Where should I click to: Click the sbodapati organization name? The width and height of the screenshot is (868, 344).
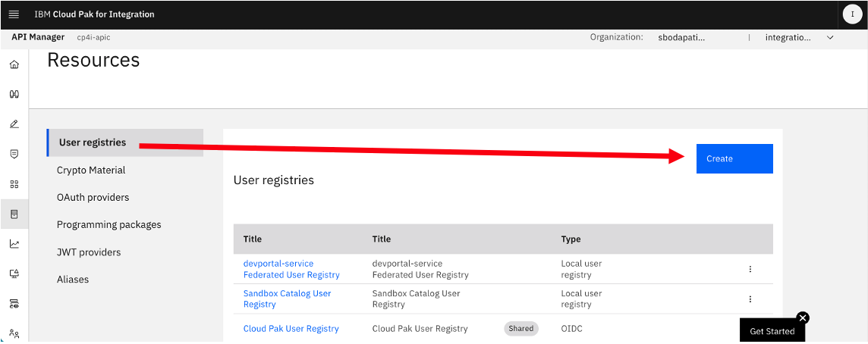pos(681,38)
